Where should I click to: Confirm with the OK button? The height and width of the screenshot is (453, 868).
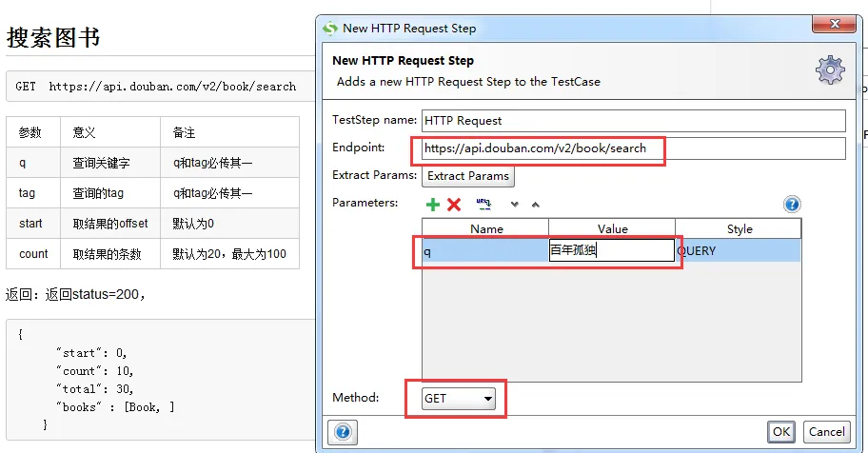click(781, 431)
